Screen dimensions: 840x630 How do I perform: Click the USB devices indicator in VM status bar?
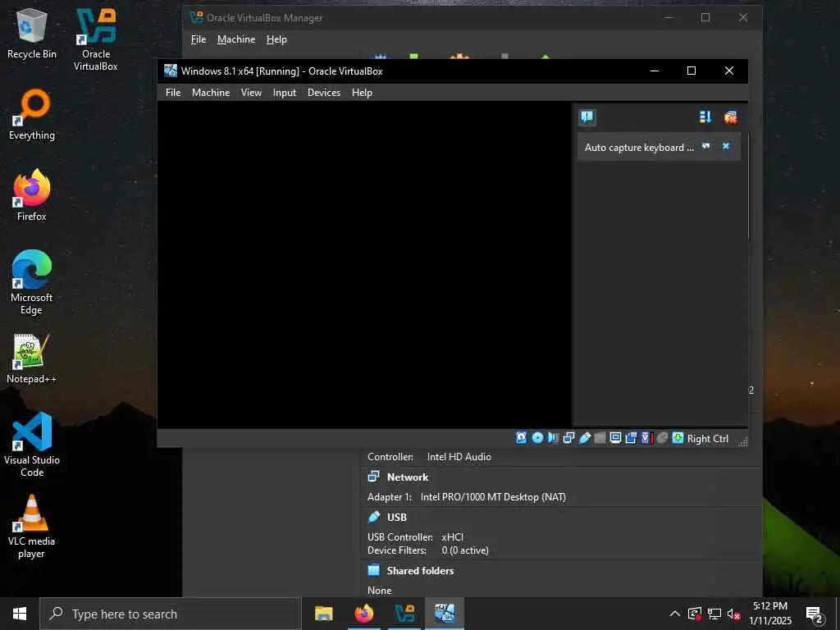pyautogui.click(x=584, y=438)
